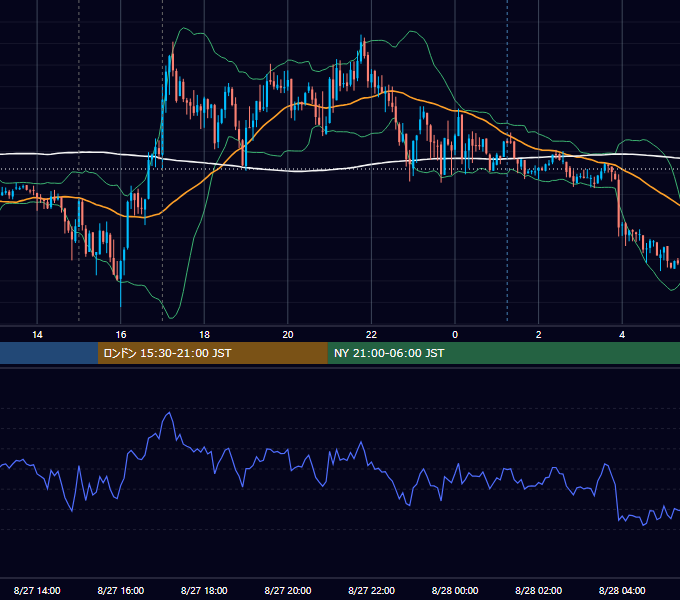Click the hour label 2 on the axis
This screenshot has width=680, height=600.
pyautogui.click(x=539, y=335)
